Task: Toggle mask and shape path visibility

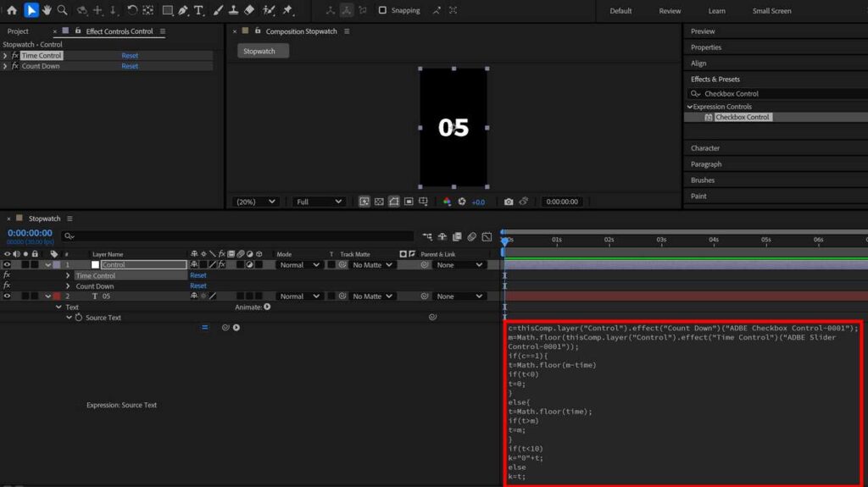Action: [393, 202]
